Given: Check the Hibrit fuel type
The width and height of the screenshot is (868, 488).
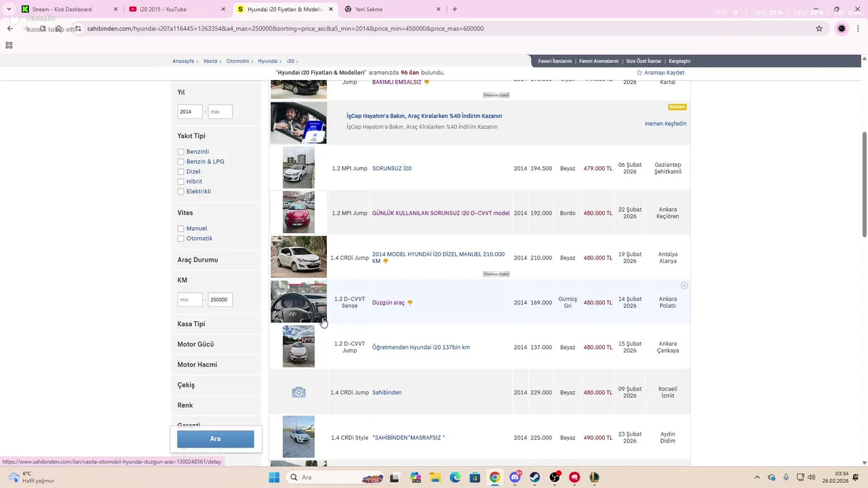Looking at the screenshot, I should click(x=180, y=182).
